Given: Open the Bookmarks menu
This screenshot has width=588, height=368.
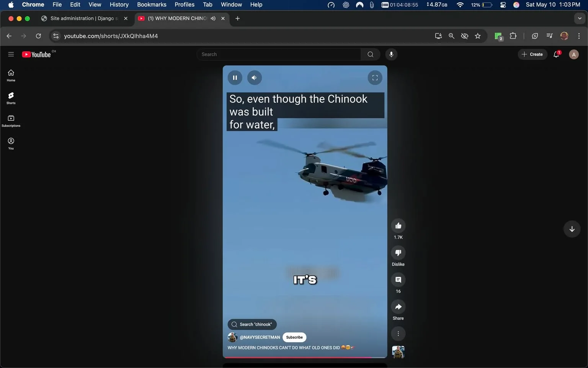Looking at the screenshot, I should [152, 5].
